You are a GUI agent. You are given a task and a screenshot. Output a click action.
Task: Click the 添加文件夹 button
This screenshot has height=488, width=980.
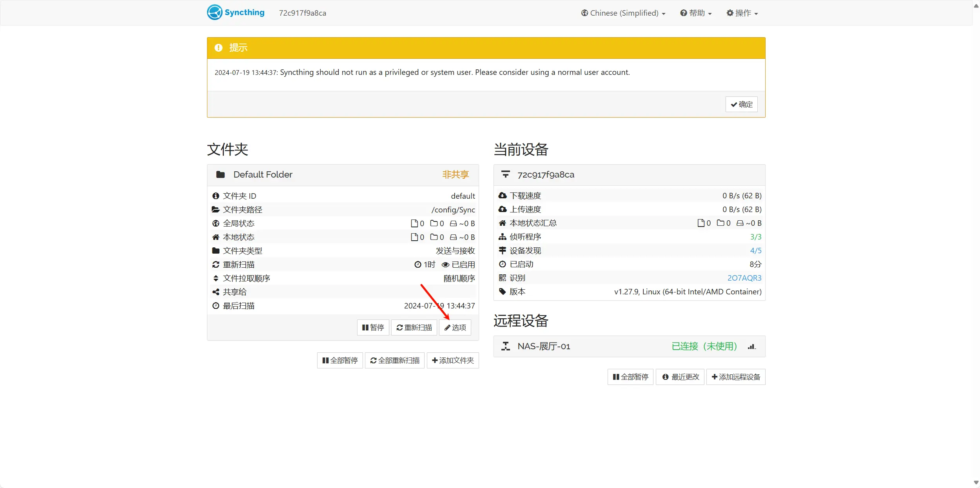[x=453, y=360]
